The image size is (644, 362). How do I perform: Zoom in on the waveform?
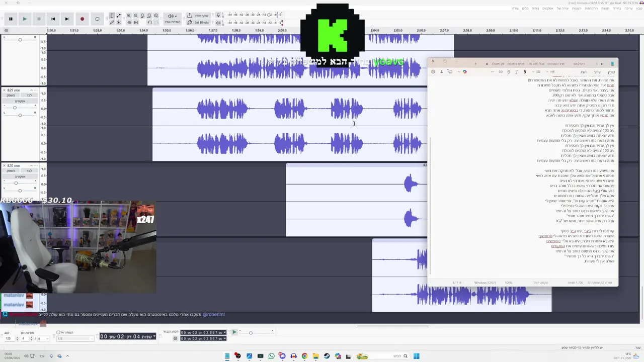pyautogui.click(x=129, y=16)
